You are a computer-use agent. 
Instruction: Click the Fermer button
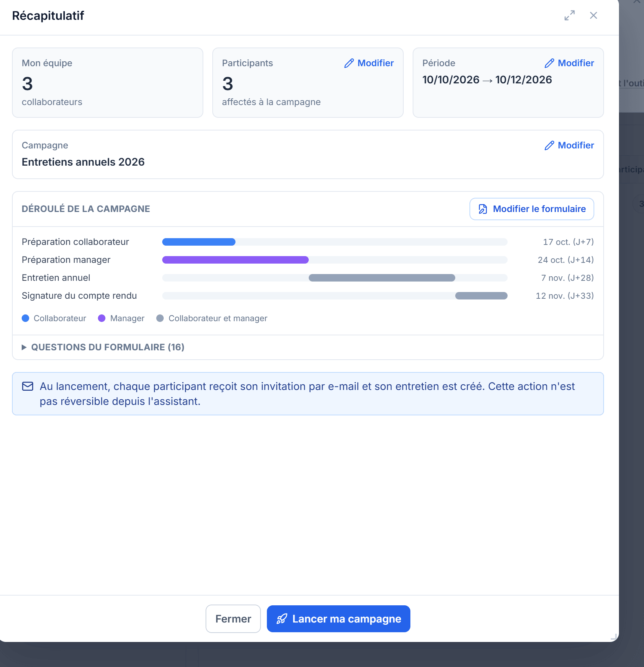click(233, 619)
